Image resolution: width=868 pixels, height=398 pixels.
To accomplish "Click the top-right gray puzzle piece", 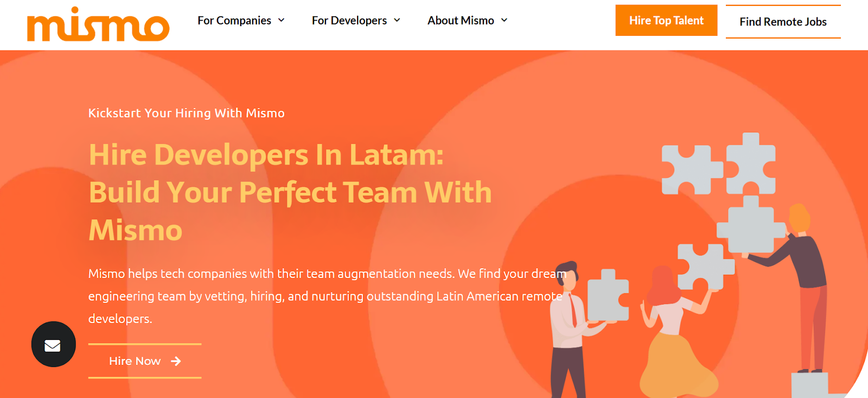I will [x=751, y=163].
